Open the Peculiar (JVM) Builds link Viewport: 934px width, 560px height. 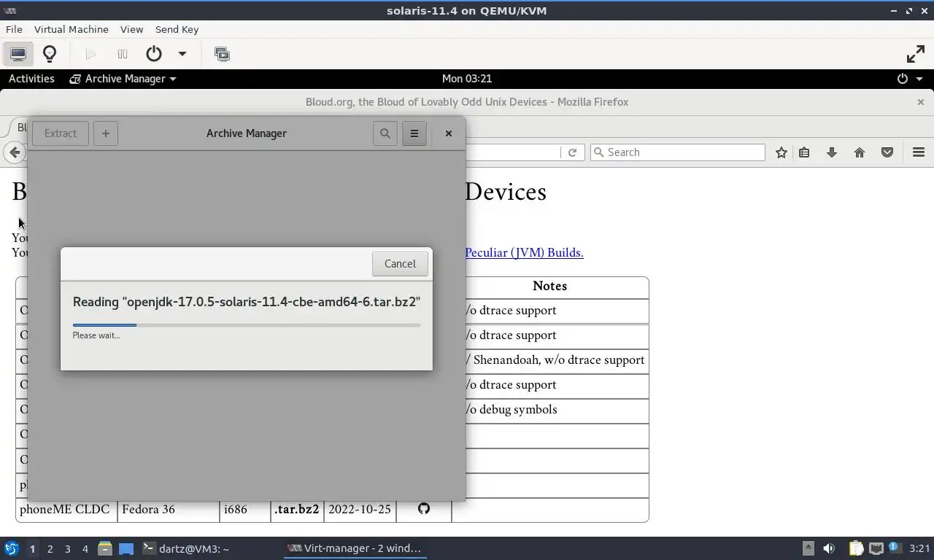coord(524,253)
